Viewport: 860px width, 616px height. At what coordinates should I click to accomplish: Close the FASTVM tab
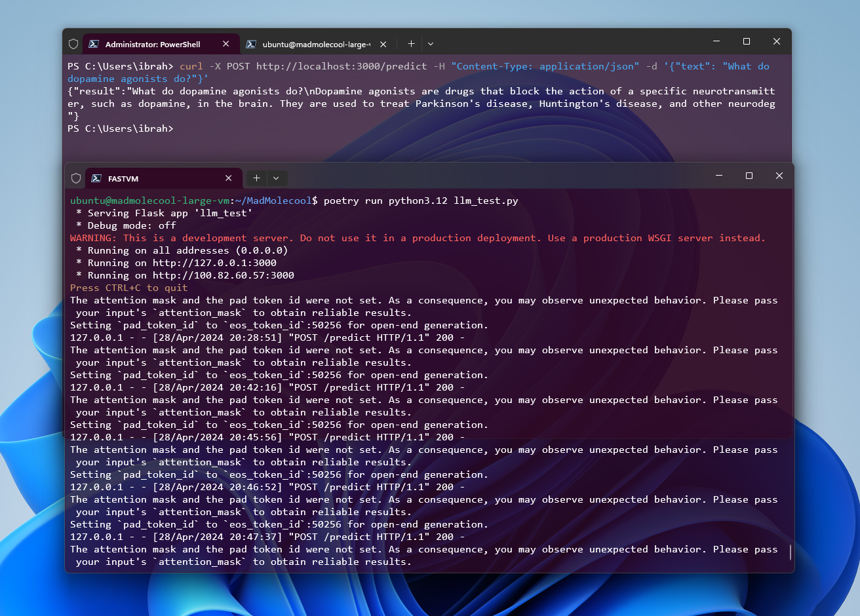228,178
